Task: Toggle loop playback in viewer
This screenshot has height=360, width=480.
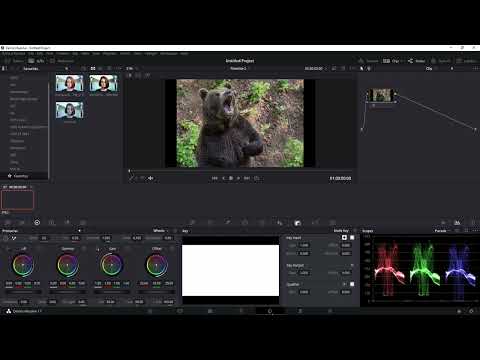Action: click(257, 178)
